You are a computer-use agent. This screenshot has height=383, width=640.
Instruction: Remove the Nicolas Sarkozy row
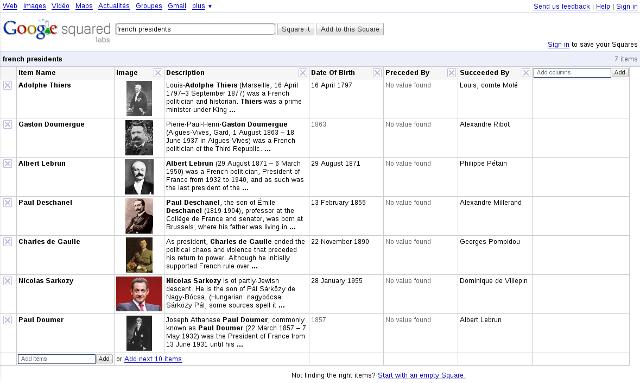point(7,281)
